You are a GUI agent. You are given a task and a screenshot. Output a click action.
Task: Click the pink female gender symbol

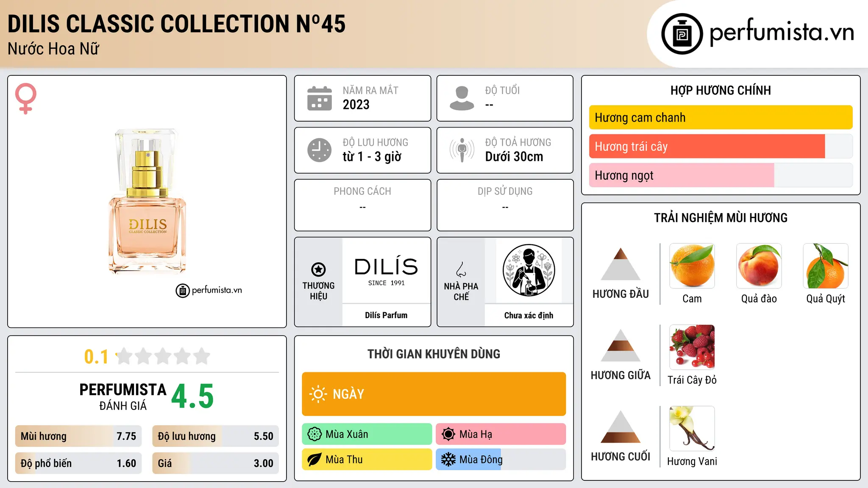tap(25, 98)
